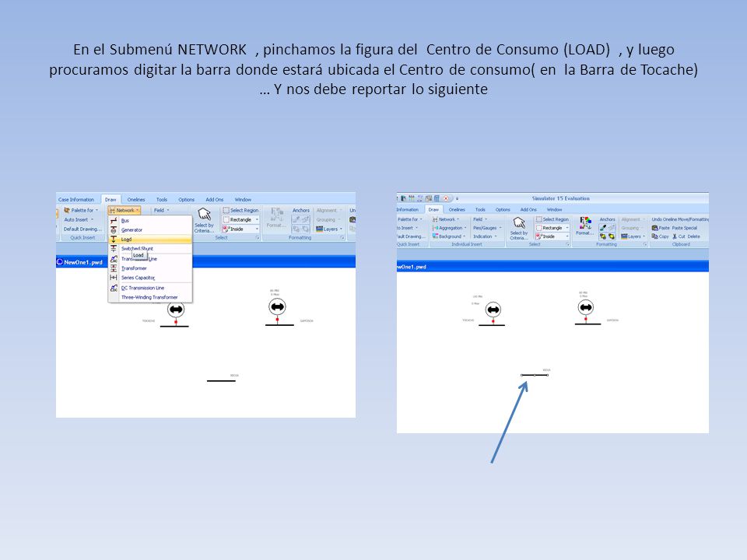The height and width of the screenshot is (560, 747).
Task: Click Select by Criteria hand icon, left screenshot
Action: 205,215
